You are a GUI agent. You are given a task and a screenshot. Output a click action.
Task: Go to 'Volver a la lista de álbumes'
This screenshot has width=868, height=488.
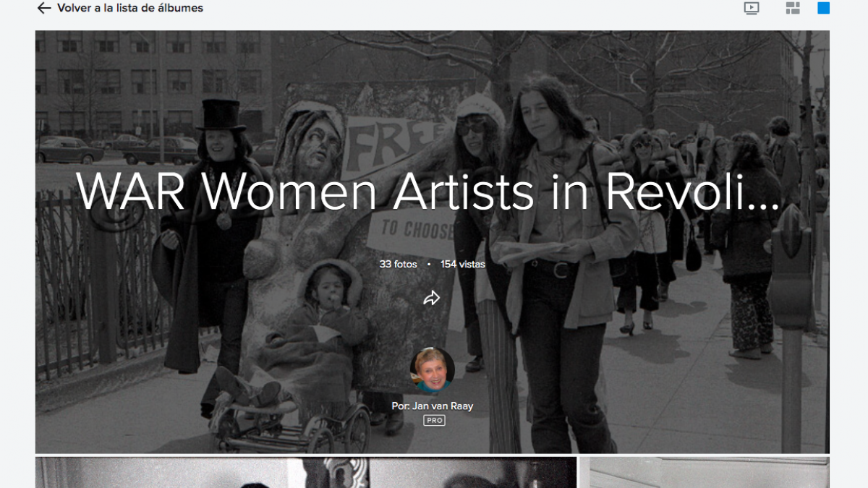click(x=129, y=9)
